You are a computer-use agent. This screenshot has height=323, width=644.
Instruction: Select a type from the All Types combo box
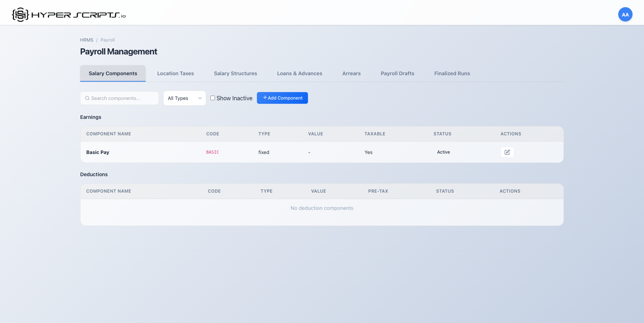tap(184, 98)
